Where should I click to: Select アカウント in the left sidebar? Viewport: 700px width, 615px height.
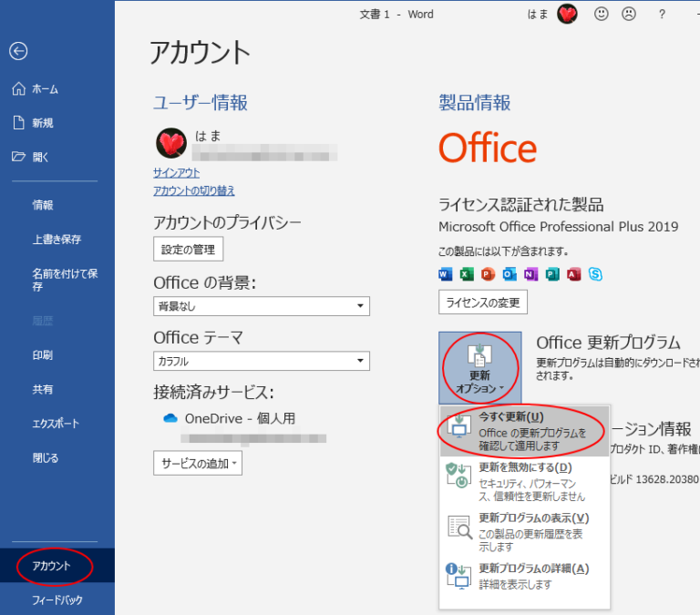coord(51,566)
